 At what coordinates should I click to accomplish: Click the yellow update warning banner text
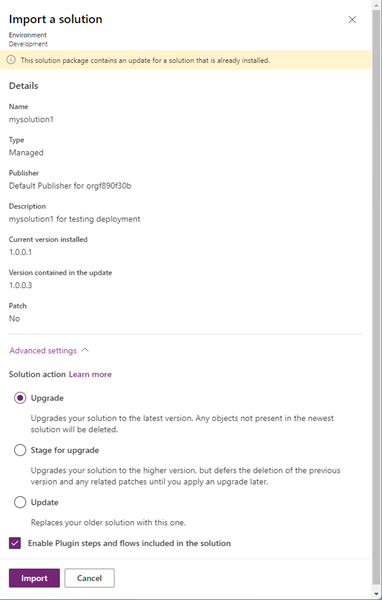145,60
